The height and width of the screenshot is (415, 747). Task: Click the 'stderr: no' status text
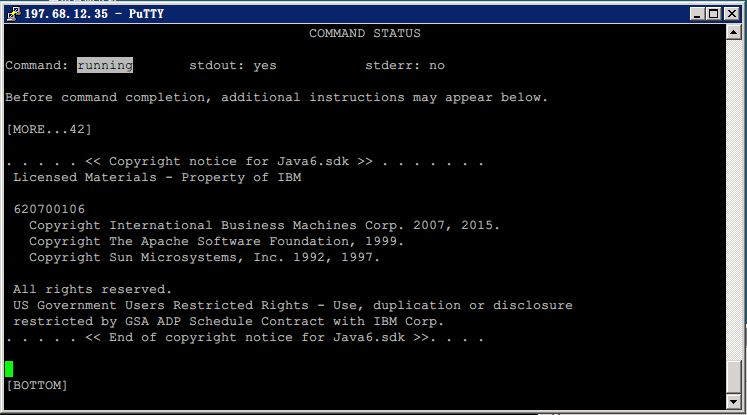pos(405,65)
